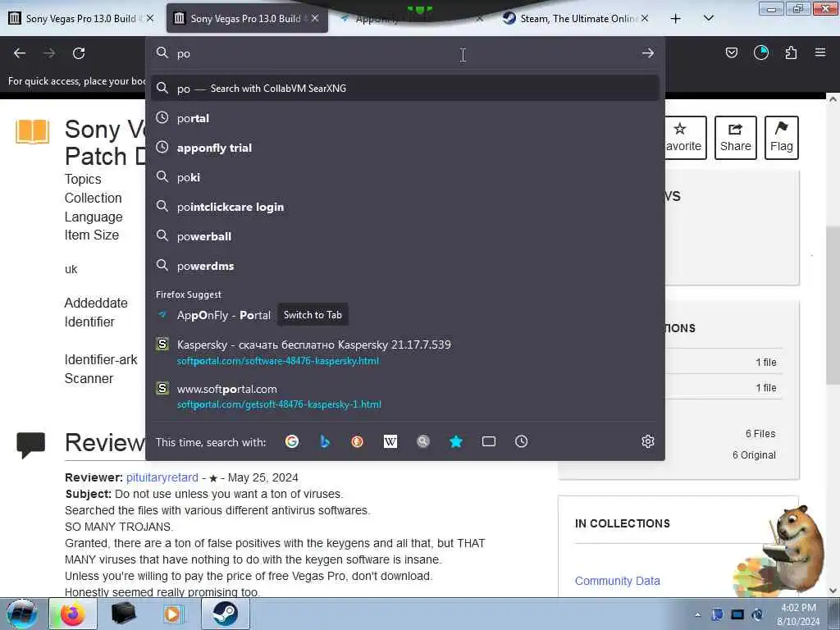Screen dimensions: 840x630
Task: Choose the 'portal' history suggestion
Action: [x=404, y=118]
